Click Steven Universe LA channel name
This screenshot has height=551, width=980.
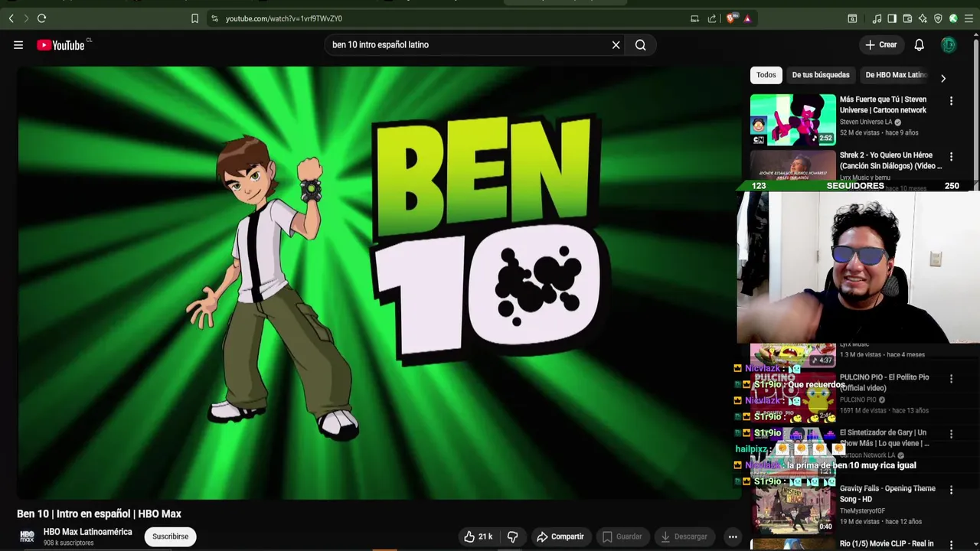coord(866,122)
